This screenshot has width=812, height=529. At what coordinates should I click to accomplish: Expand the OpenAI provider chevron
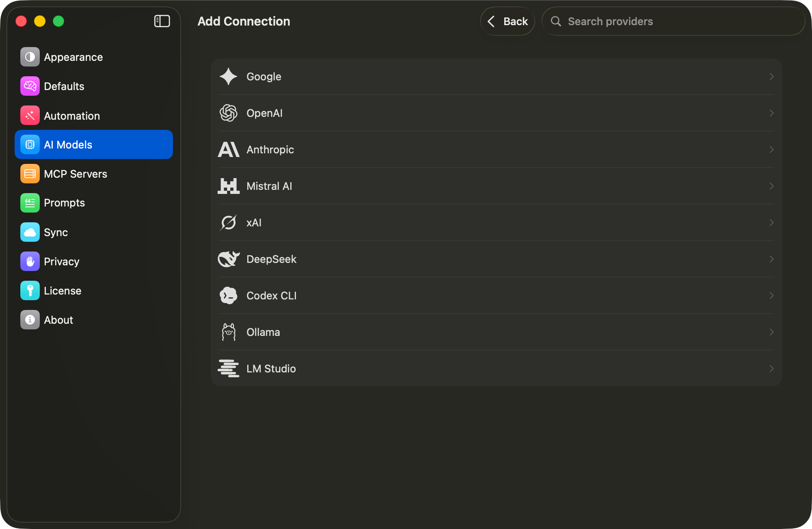pyautogui.click(x=771, y=113)
